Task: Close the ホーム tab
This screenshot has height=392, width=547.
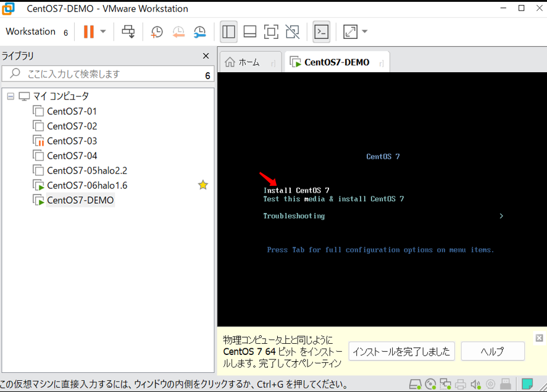Action: 273,63
